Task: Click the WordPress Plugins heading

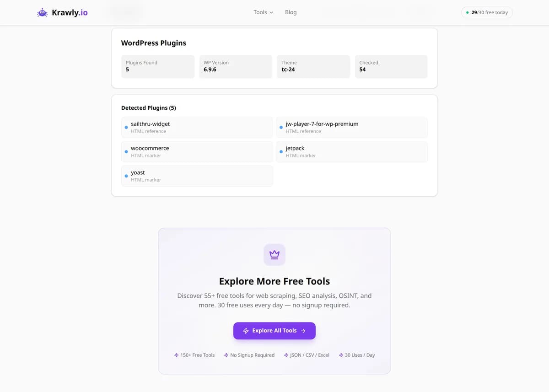Action: pyautogui.click(x=154, y=43)
